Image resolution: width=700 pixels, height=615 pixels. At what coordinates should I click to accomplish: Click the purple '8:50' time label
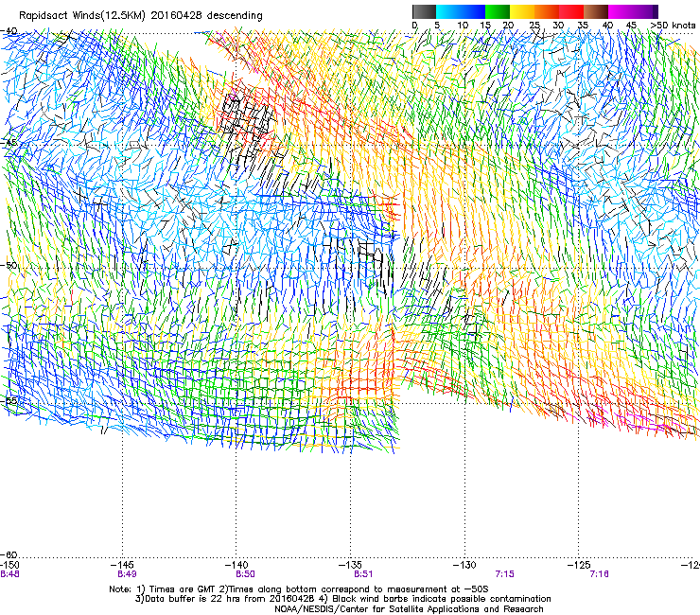(245, 574)
